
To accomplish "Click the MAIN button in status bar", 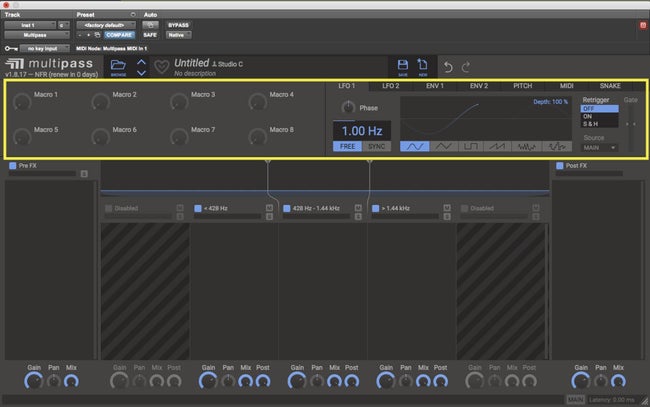I will pos(575,400).
